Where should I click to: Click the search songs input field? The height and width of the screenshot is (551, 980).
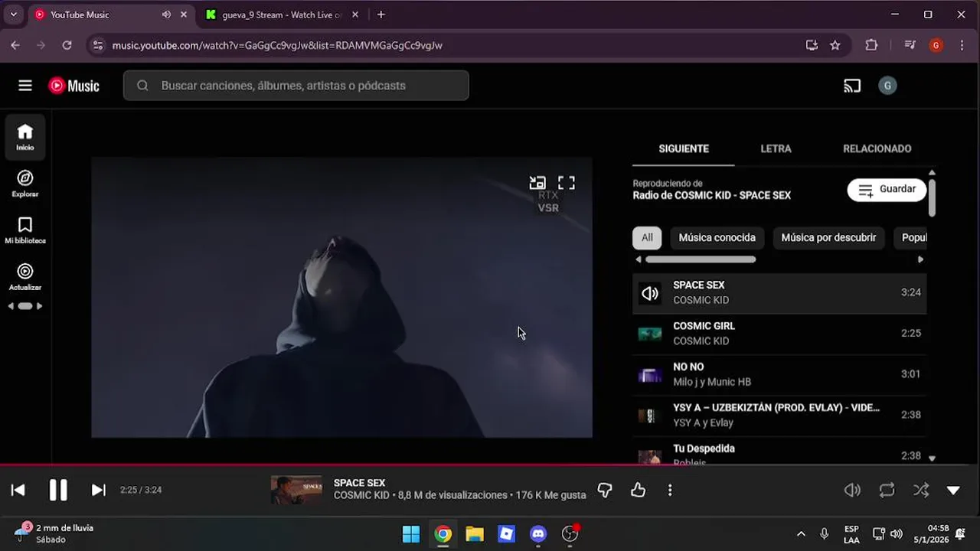tap(296, 86)
